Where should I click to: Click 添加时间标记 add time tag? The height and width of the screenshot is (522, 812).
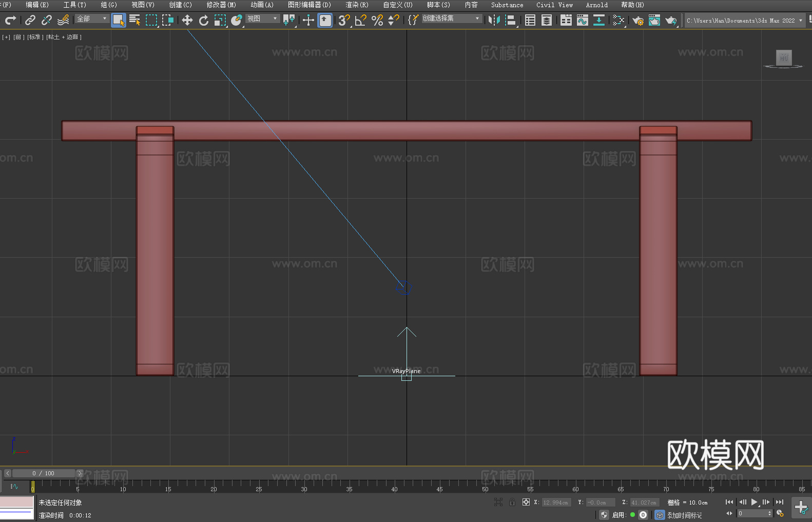[684, 515]
